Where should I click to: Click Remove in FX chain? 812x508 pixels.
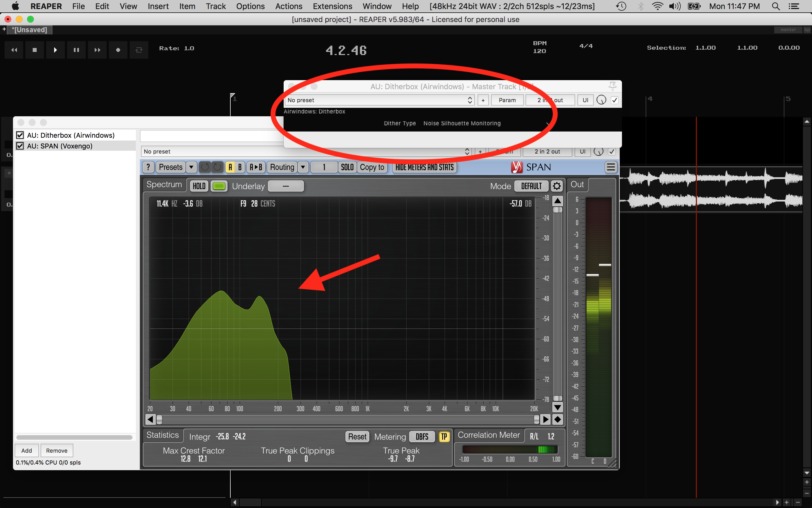57,450
